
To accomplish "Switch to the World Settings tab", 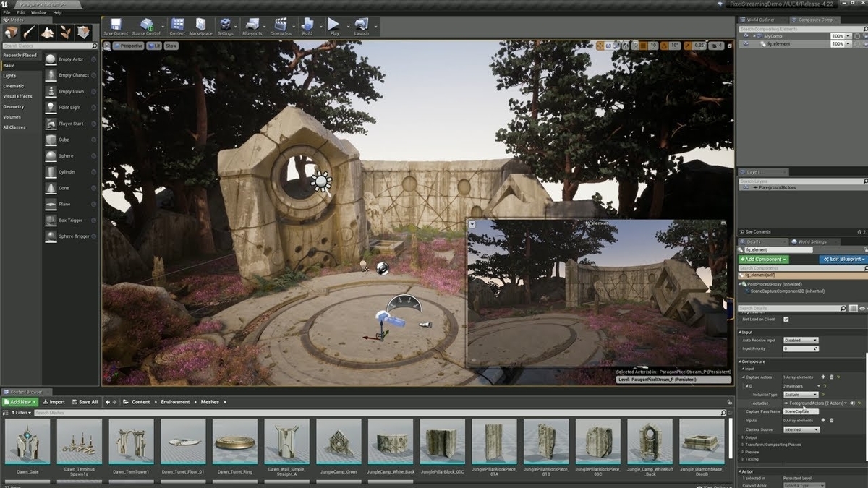I will 812,241.
